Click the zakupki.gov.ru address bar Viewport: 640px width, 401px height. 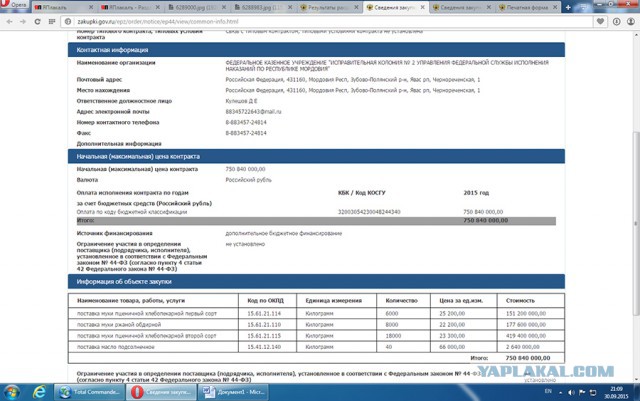click(x=327, y=22)
